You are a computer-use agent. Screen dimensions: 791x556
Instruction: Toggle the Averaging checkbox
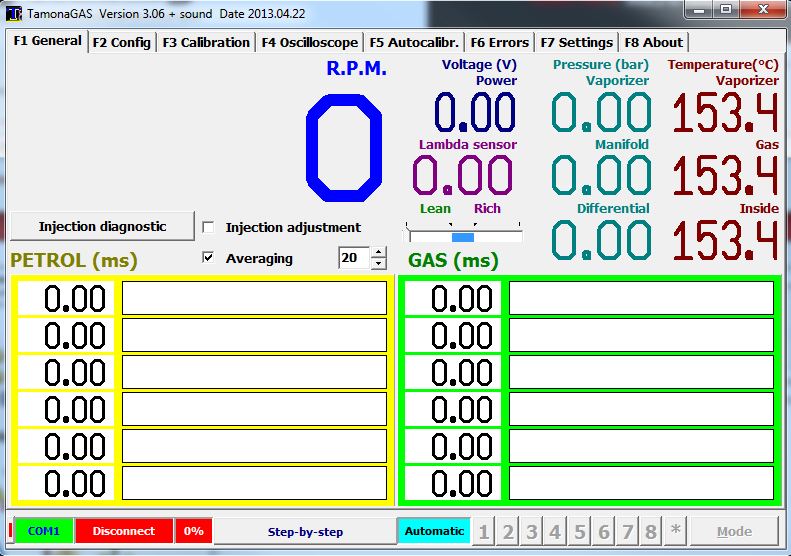tap(208, 258)
